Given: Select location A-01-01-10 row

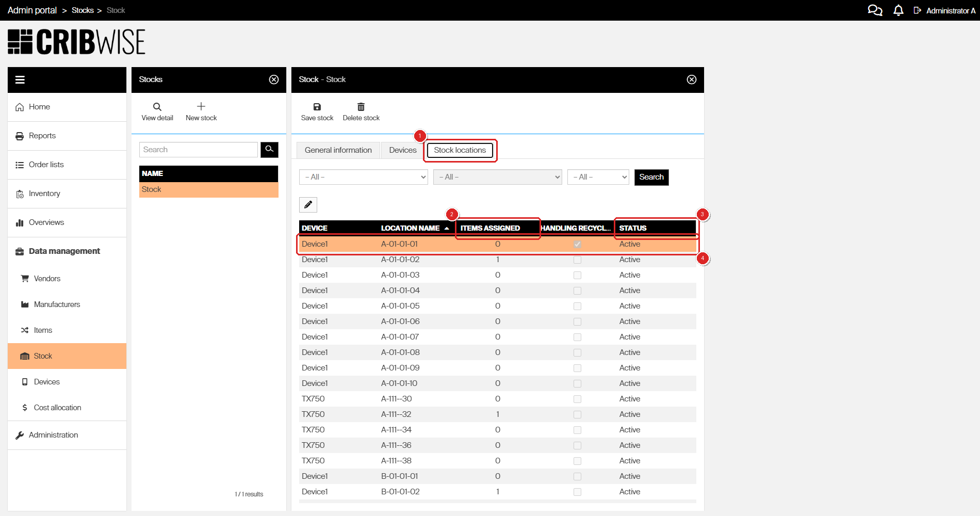Looking at the screenshot, I should tap(498, 383).
